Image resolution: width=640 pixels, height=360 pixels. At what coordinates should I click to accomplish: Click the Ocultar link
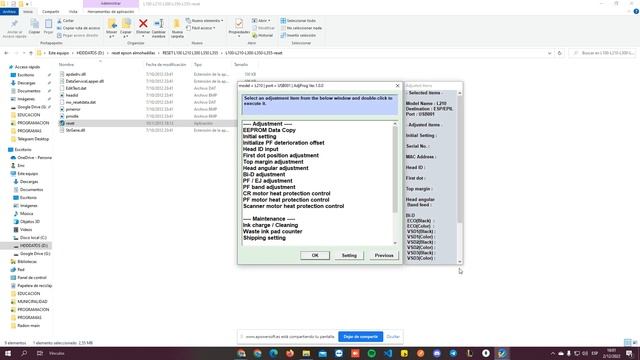393,337
